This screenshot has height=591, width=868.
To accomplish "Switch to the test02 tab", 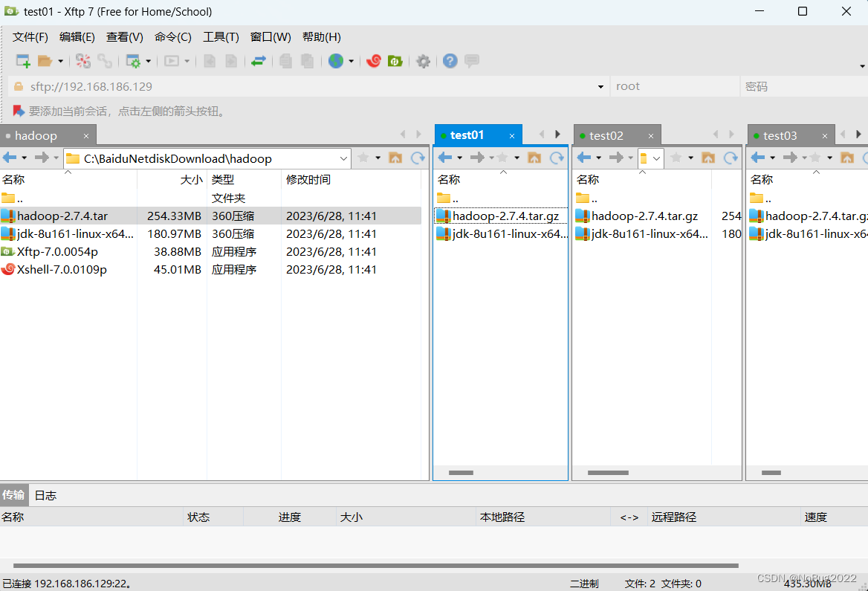I will (606, 136).
